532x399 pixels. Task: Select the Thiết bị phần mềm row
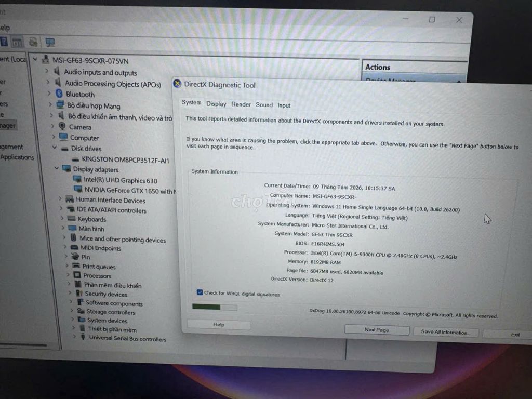point(112,329)
